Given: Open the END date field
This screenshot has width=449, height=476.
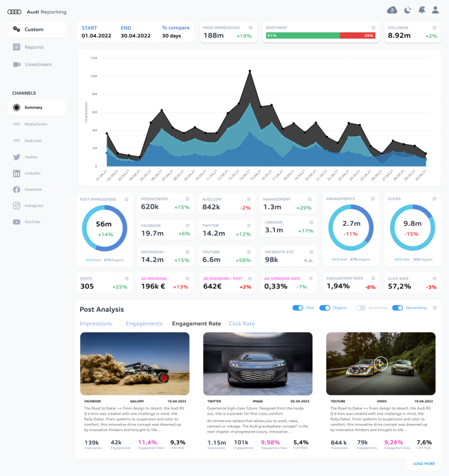Looking at the screenshot, I should tap(136, 32).
